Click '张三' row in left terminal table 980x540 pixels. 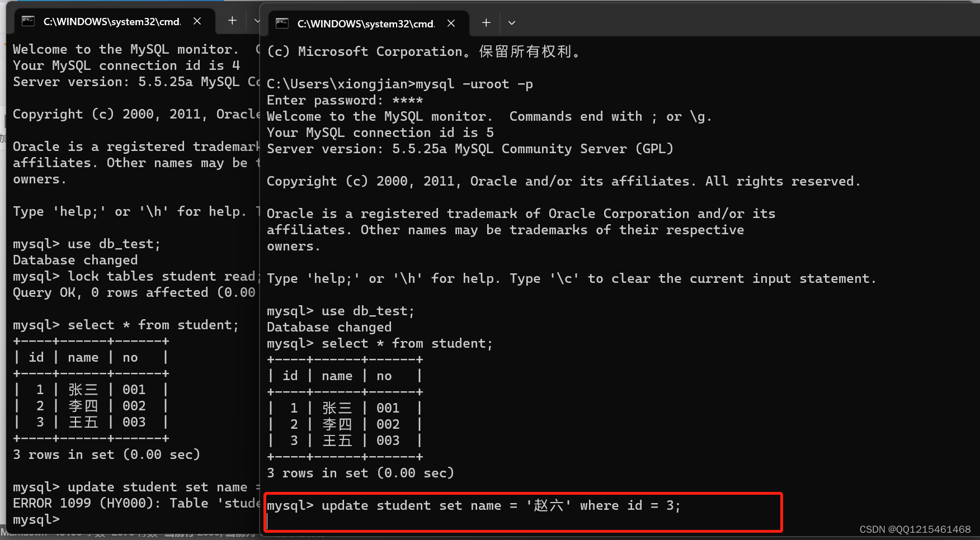pyautogui.click(x=91, y=390)
